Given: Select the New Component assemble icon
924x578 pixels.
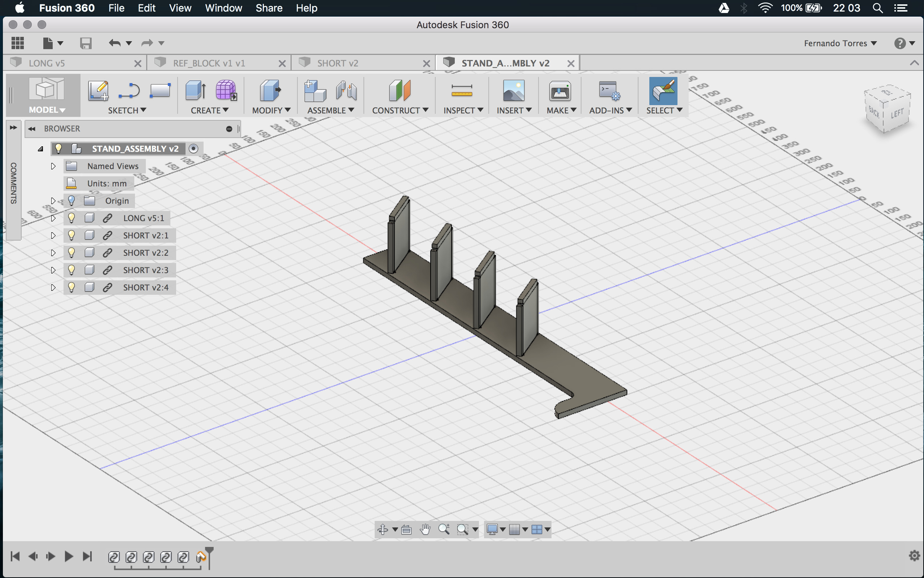Looking at the screenshot, I should tap(315, 91).
